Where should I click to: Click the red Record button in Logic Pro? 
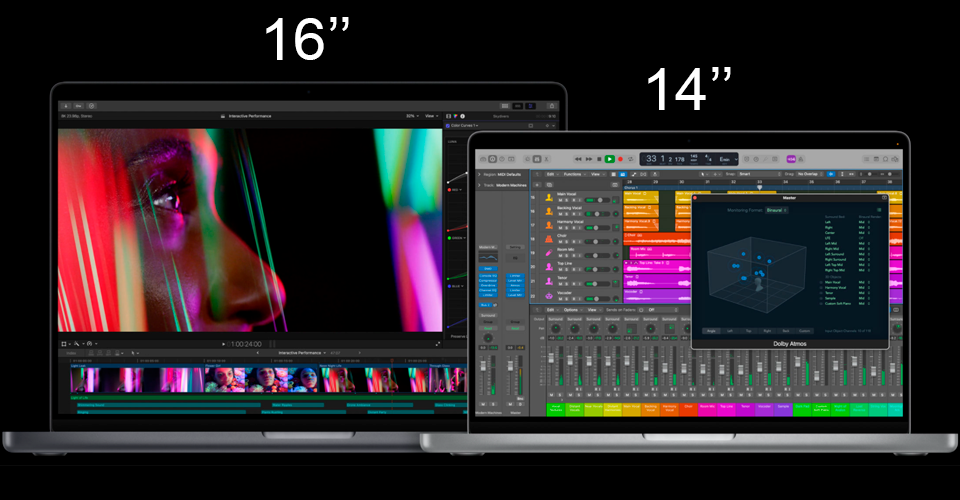pyautogui.click(x=620, y=159)
